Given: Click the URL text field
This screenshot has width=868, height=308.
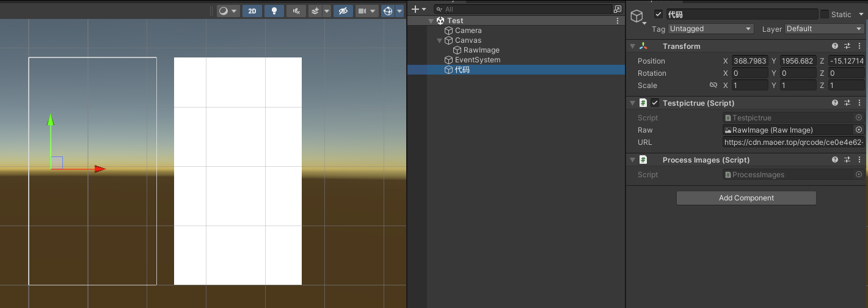Looking at the screenshot, I should click(793, 142).
